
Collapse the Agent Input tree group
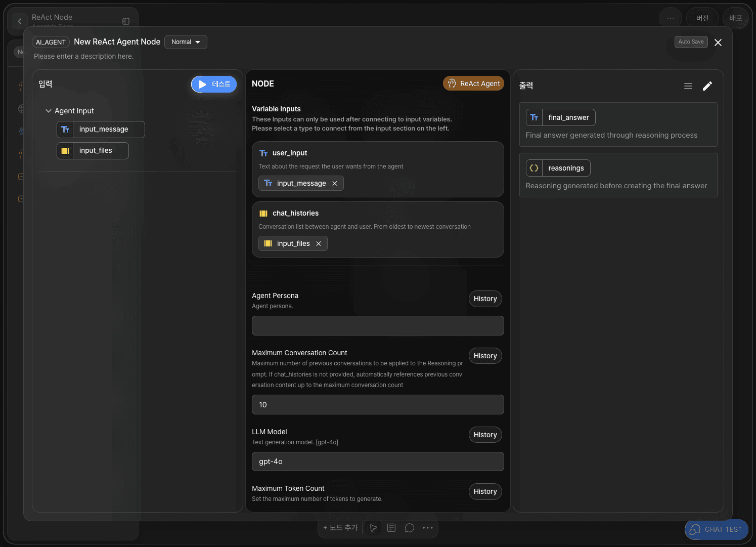point(49,111)
